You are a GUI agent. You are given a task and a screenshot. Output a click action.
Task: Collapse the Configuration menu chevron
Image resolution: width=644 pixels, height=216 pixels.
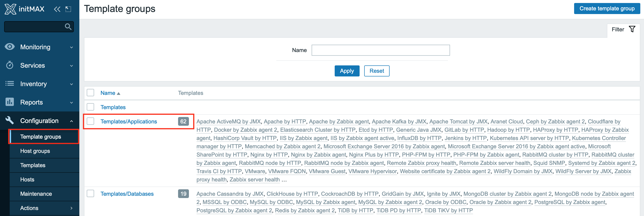[72, 121]
